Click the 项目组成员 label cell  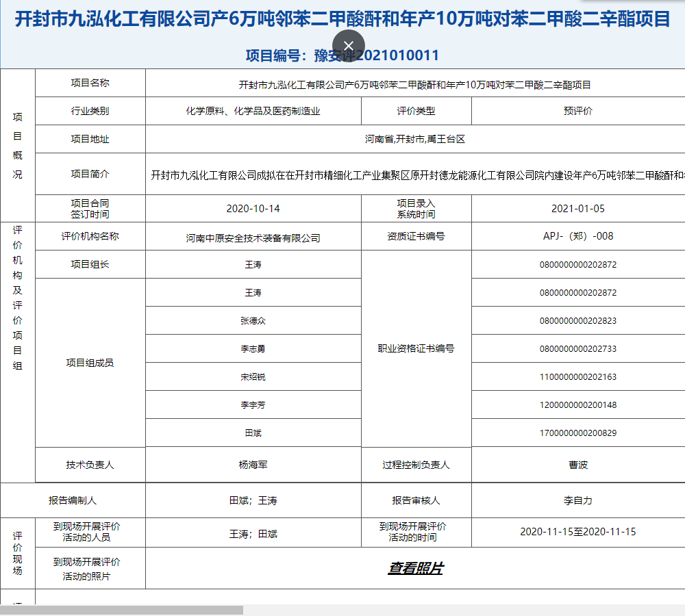click(x=90, y=363)
